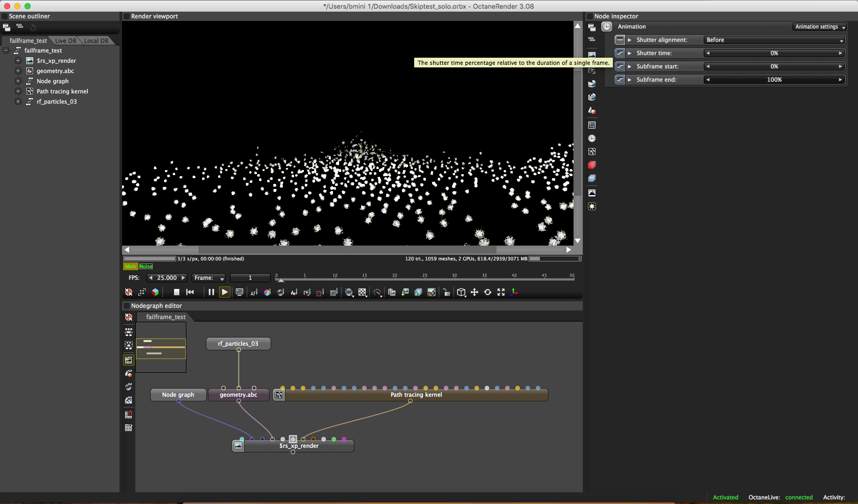Select the object picker tool
This screenshot has width=858, height=504.
click(x=294, y=293)
